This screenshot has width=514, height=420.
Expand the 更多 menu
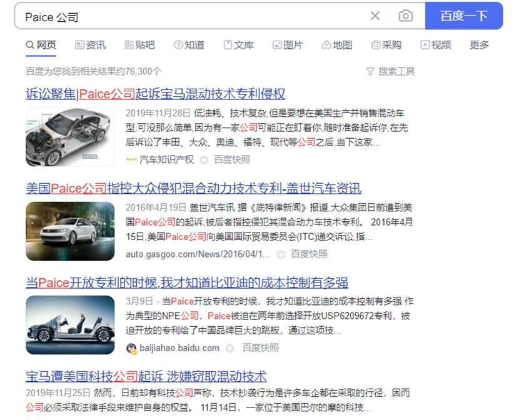(479, 45)
